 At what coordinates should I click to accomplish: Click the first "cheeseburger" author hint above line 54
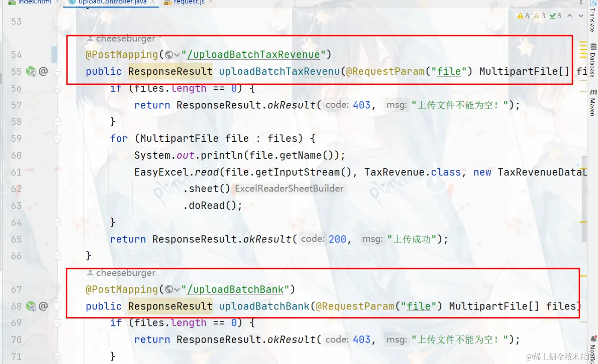(125, 38)
